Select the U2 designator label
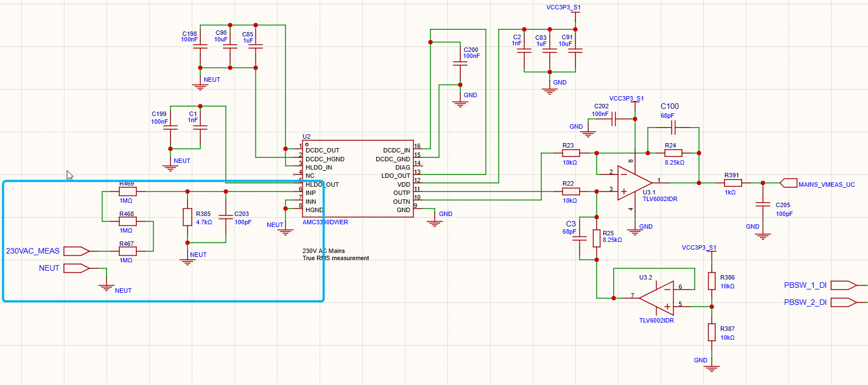Image resolution: width=868 pixels, height=385 pixels. point(306,136)
